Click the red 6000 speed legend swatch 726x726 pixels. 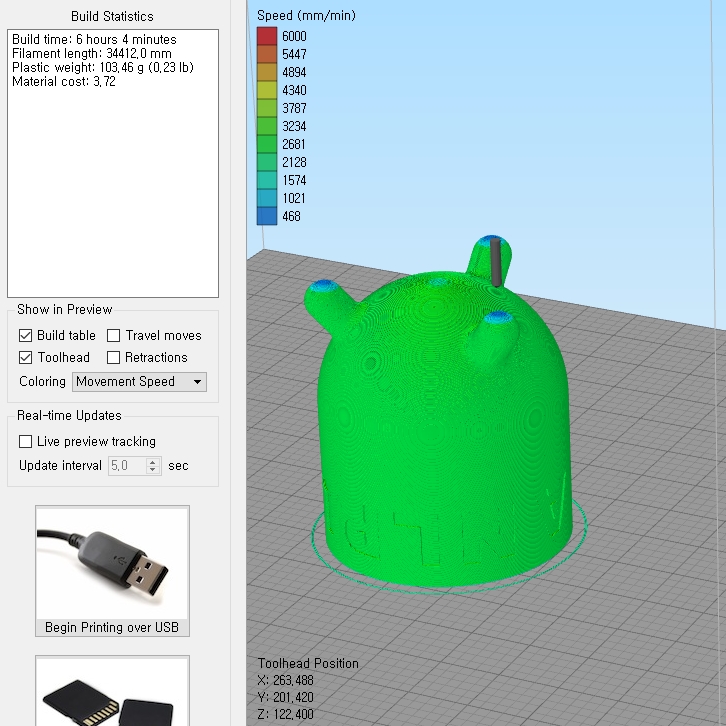point(267,36)
